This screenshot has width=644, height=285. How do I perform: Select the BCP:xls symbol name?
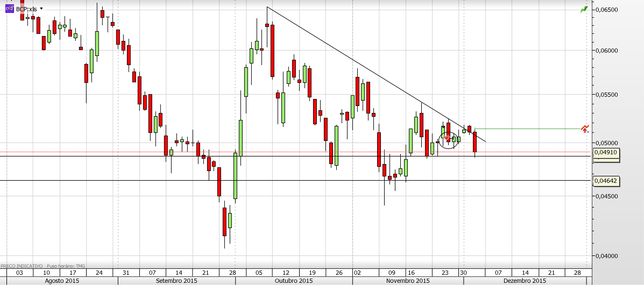(27, 9)
